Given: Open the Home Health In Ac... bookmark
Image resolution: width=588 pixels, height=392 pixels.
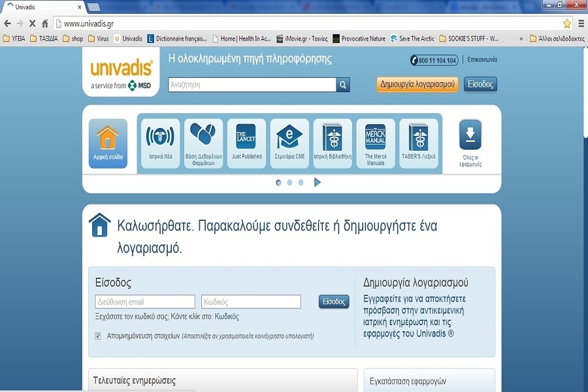Looking at the screenshot, I should [242, 39].
